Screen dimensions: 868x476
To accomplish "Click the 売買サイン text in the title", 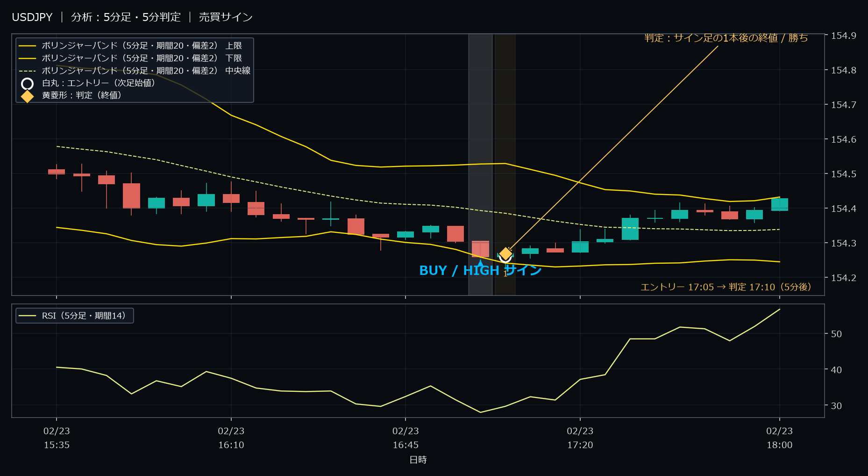I will [226, 17].
